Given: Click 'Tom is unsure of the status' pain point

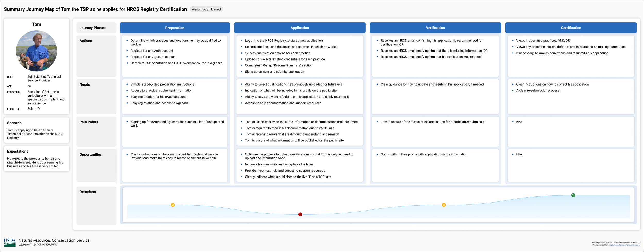Looking at the screenshot, I should 433,122.
